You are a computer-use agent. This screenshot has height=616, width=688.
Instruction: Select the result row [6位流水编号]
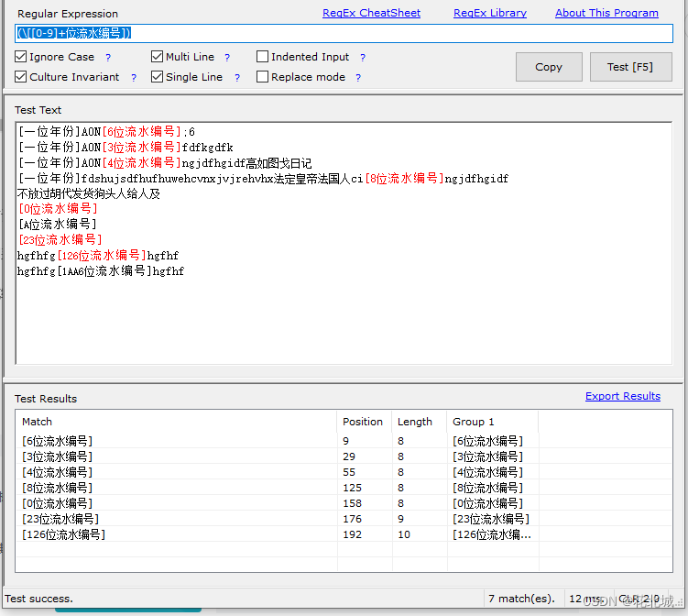pyautogui.click(x=344, y=441)
